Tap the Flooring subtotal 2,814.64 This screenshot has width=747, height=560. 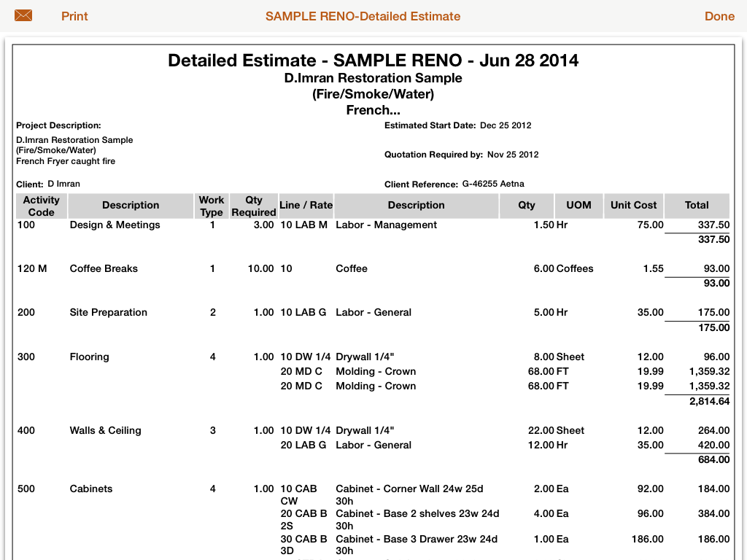[709, 402]
